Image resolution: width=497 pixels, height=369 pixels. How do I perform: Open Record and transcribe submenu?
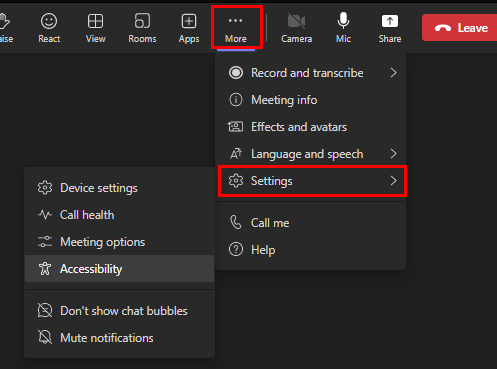311,73
